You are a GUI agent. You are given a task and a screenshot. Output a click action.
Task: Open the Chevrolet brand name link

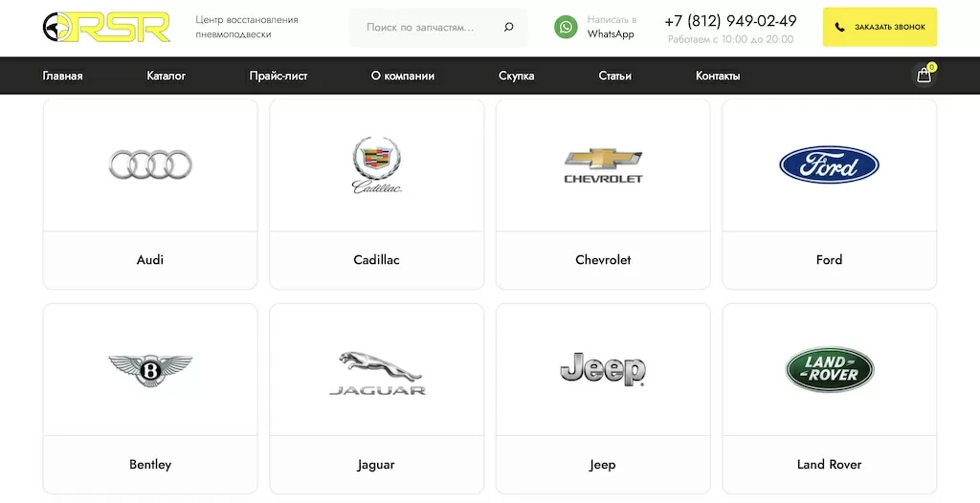point(603,259)
